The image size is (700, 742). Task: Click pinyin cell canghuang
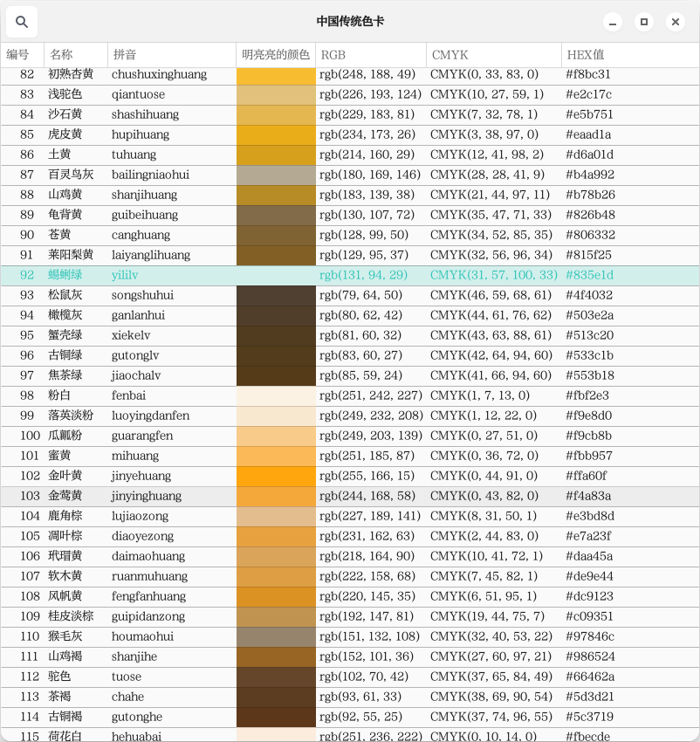click(x=141, y=235)
